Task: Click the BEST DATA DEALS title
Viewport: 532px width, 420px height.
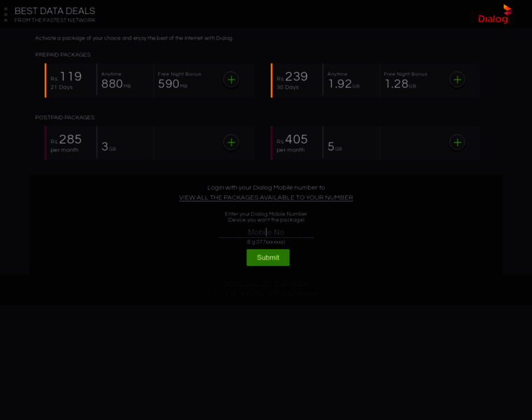Action: pyautogui.click(x=55, y=11)
